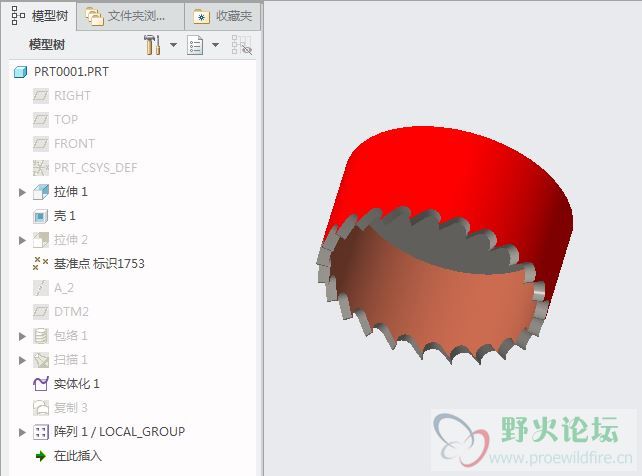Expand the 包络 1 feature
Viewport: 642px width, 476px height.
(x=22, y=336)
